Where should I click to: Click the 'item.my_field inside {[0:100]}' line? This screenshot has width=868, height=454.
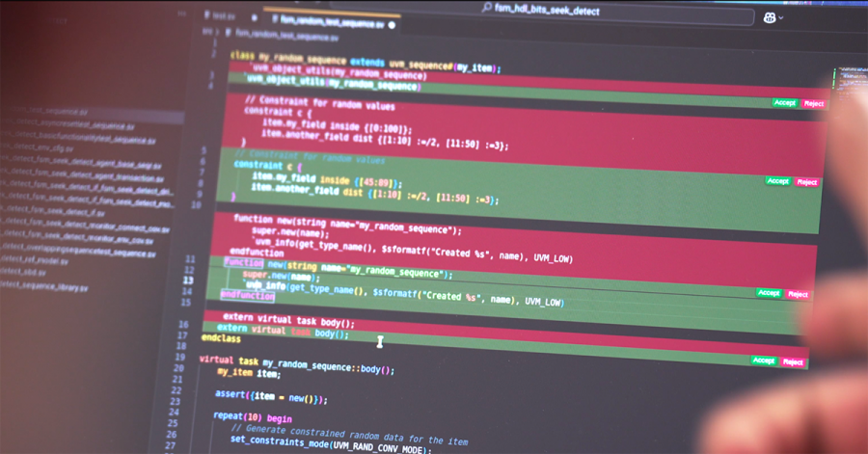tap(337, 125)
